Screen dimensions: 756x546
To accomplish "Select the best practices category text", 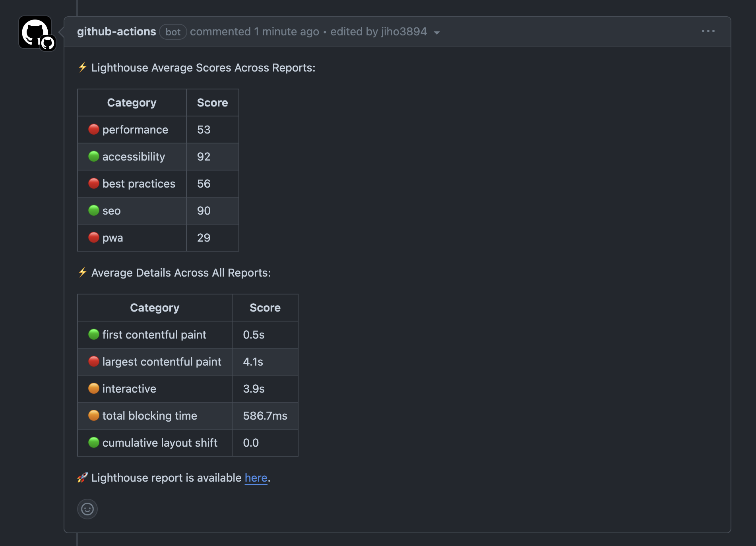I will (x=139, y=184).
